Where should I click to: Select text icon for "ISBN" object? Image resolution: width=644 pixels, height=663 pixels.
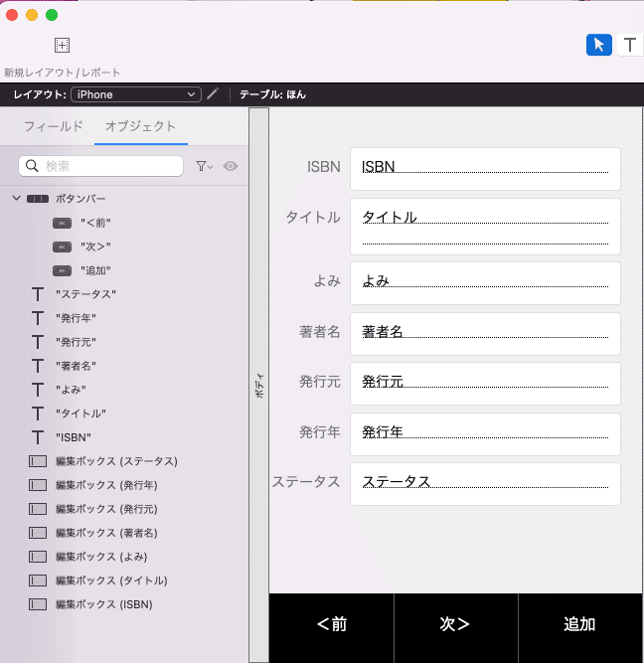38,437
